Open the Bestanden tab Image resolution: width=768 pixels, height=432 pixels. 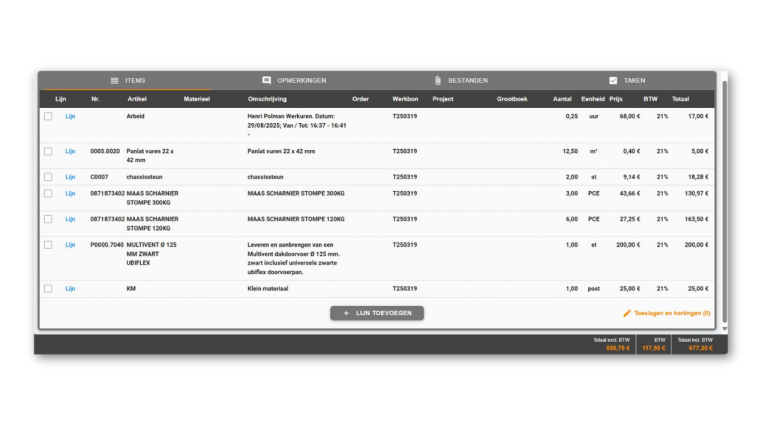click(467, 80)
